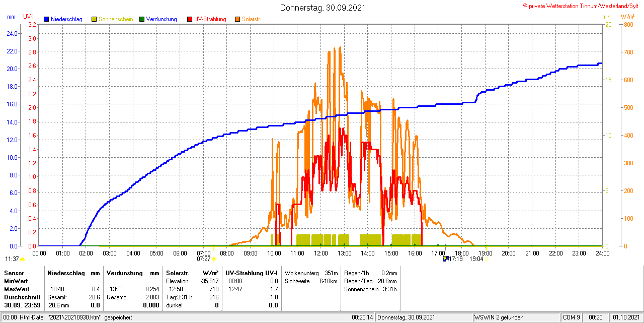Click the Html-Datei gespeichert status message

pos(68,317)
